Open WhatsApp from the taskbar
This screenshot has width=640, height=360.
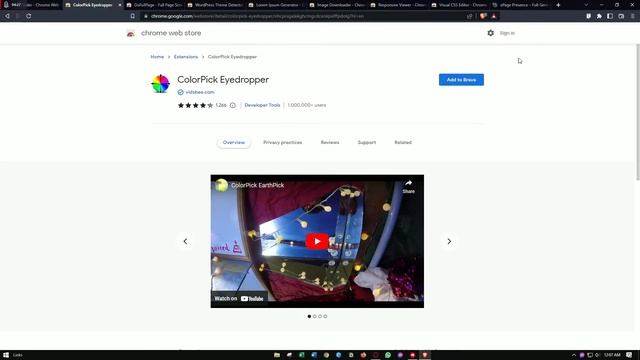[388, 355]
